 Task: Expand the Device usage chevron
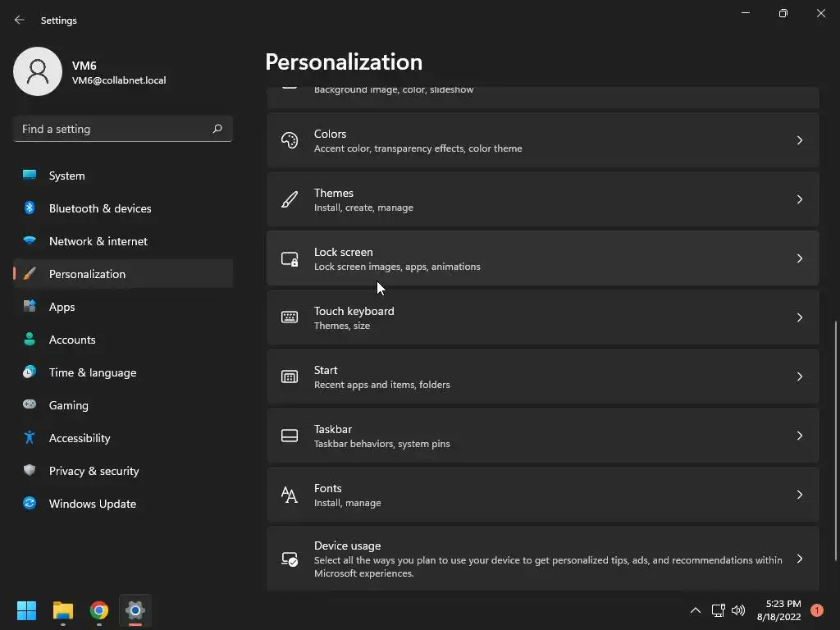800,559
